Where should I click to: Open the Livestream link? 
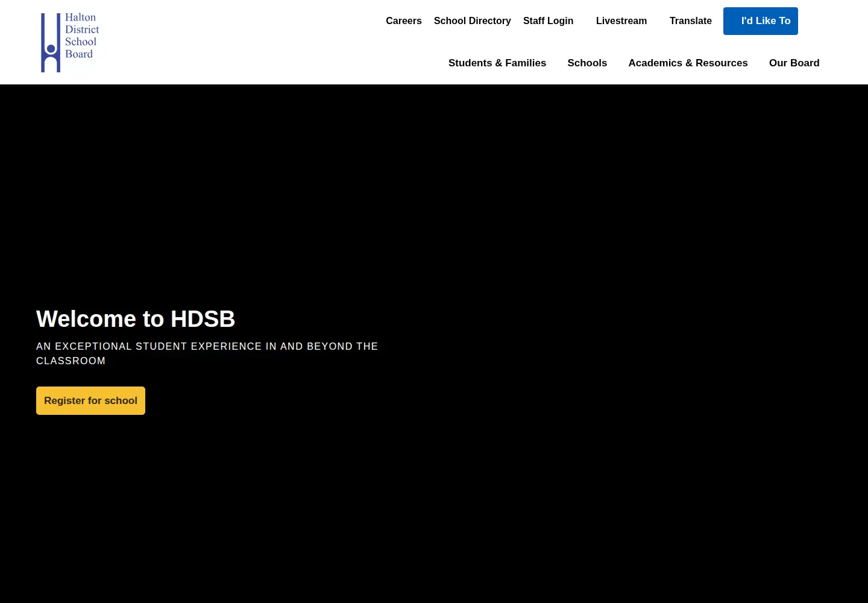(621, 21)
